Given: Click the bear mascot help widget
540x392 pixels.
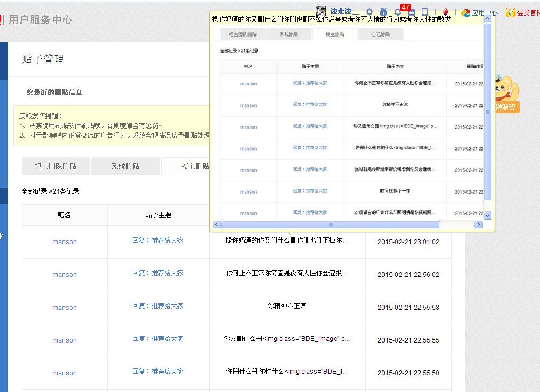Looking at the screenshot, I should 507,93.
